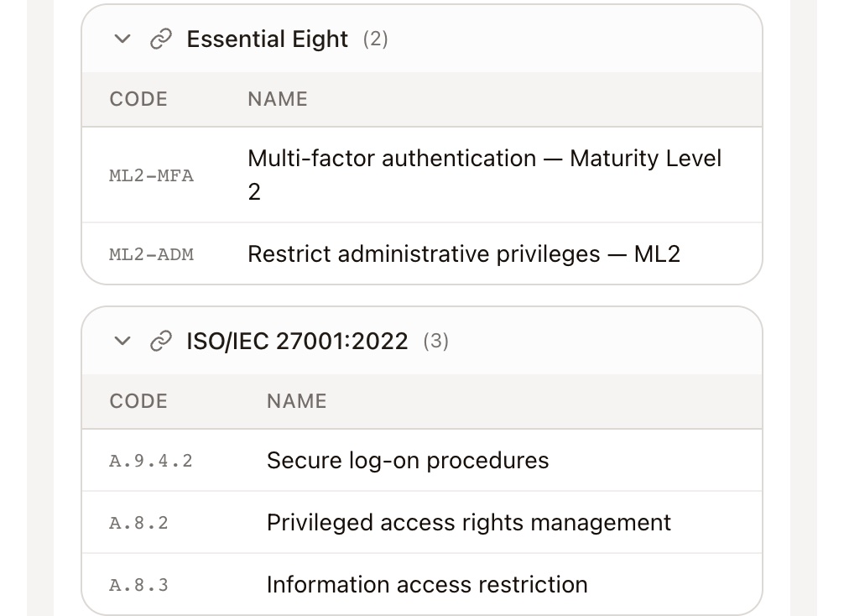Click the NAME header in ISO/IEC 27001 table
The width and height of the screenshot is (844, 616).
click(297, 401)
